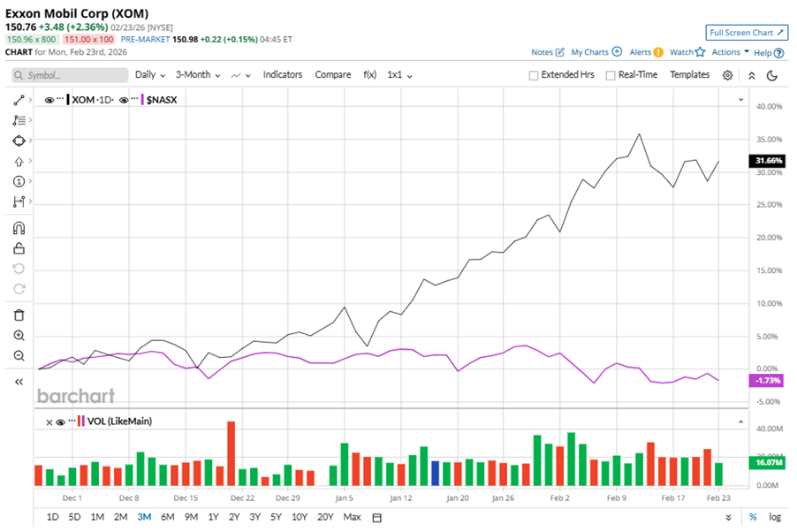Image resolution: width=797 pixels, height=532 pixels.
Task: Open the Compare menu
Action: 333,75
